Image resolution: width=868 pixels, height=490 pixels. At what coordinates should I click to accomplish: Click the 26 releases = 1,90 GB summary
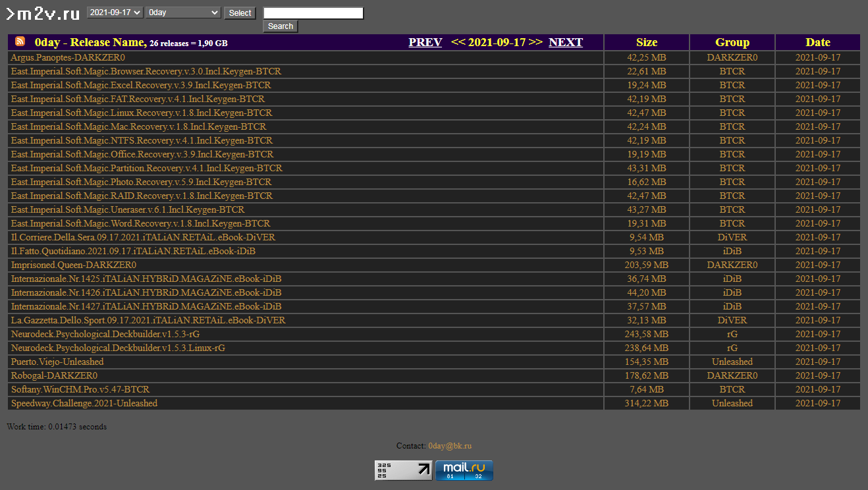[x=189, y=43]
